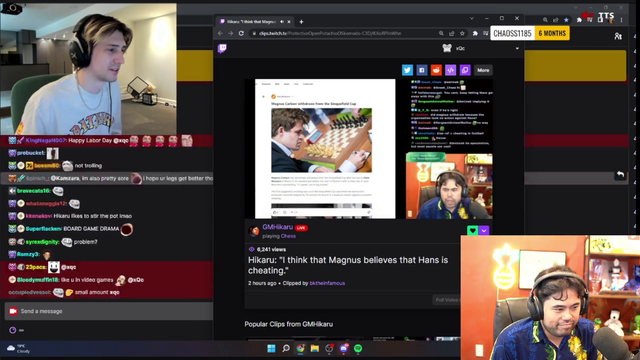Click the reply arrow on the highlighted chat message
The height and width of the screenshot is (360, 640).
tap(620, 175)
